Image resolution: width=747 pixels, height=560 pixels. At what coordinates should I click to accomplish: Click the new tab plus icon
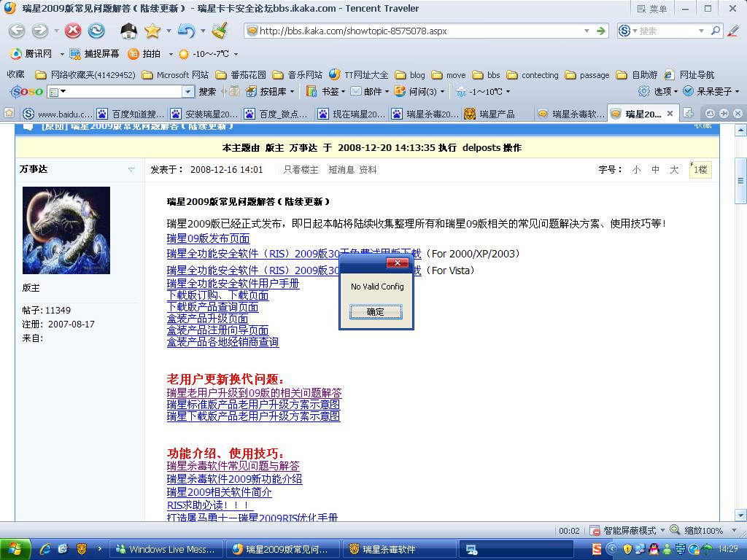coord(688,113)
